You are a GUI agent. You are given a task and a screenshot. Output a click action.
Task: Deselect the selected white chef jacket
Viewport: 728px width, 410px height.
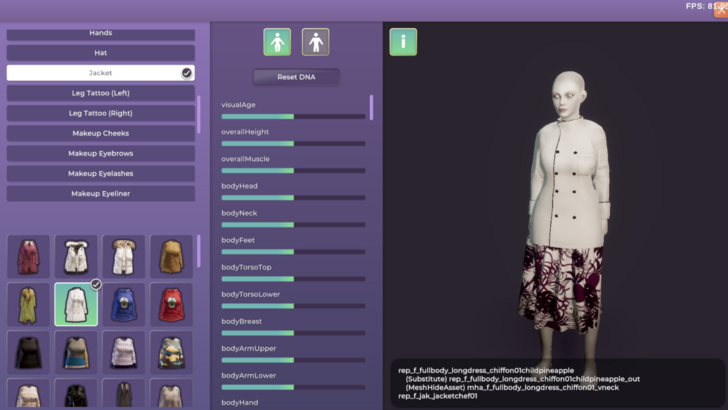click(76, 304)
